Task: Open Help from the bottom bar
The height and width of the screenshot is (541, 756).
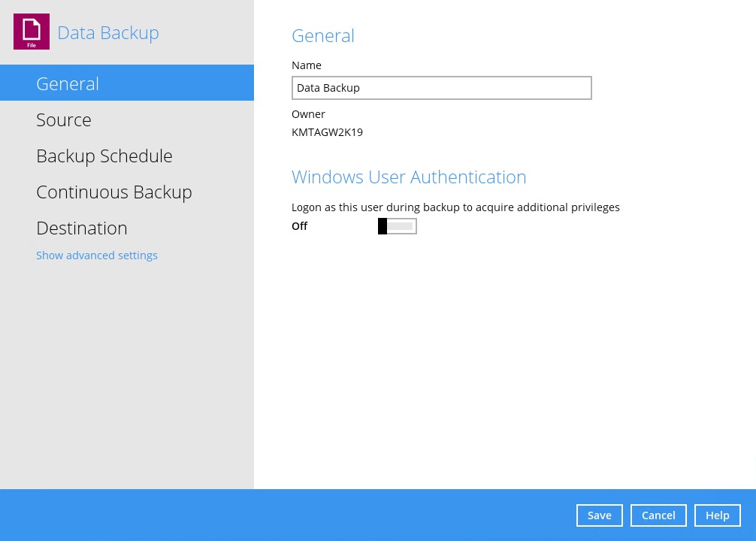Action: coord(717,515)
